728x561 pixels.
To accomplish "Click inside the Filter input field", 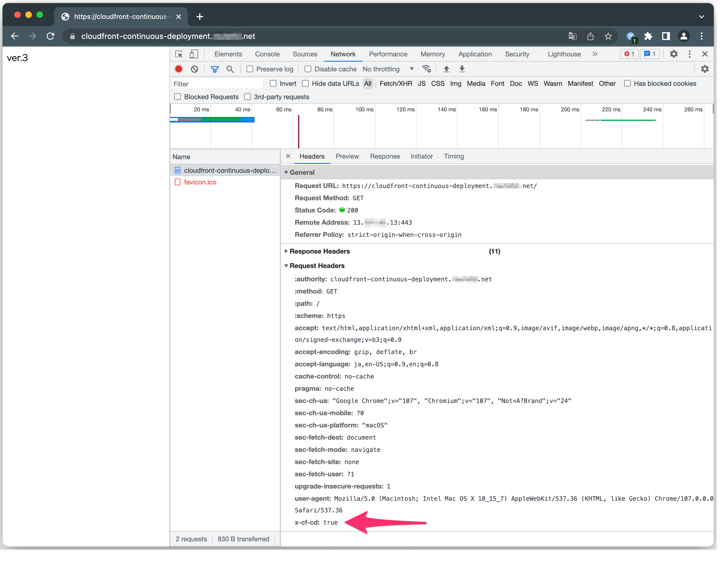I will pos(217,84).
